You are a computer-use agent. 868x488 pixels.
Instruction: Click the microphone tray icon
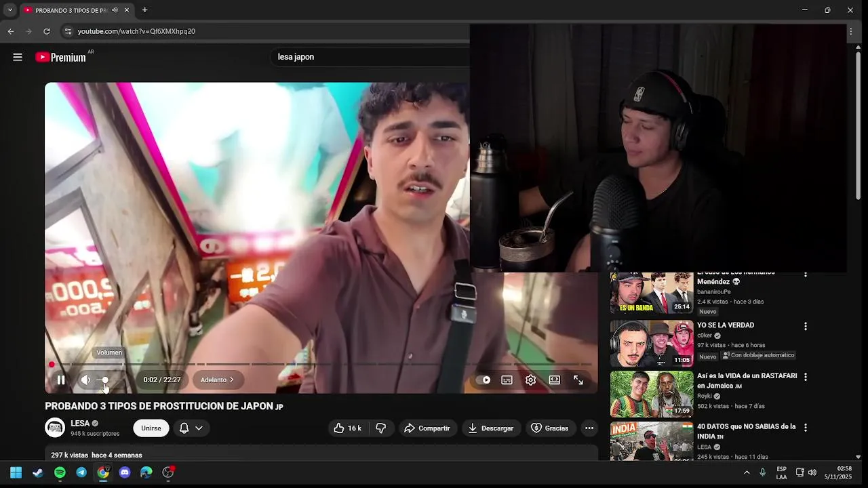763,472
